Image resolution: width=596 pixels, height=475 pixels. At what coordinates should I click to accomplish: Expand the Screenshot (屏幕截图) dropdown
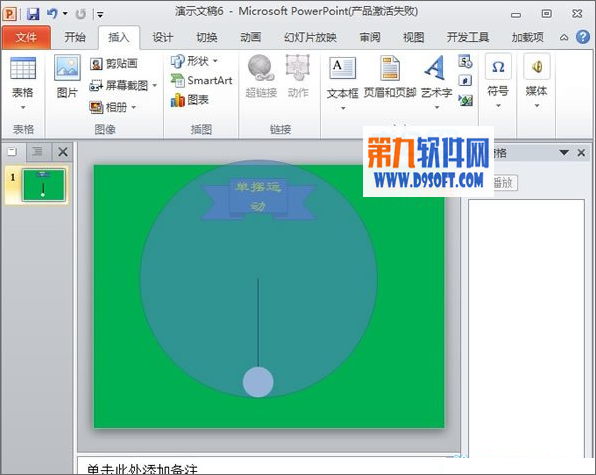point(155,86)
